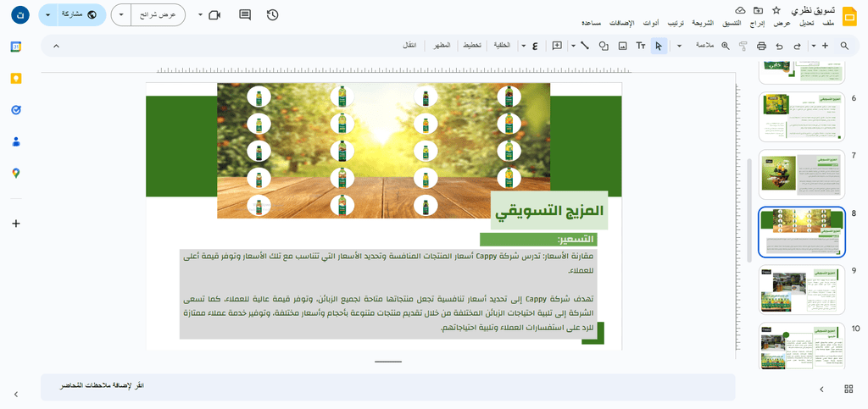Select slide 9 thumbnail
The width and height of the screenshot is (868, 409).
[x=802, y=290]
